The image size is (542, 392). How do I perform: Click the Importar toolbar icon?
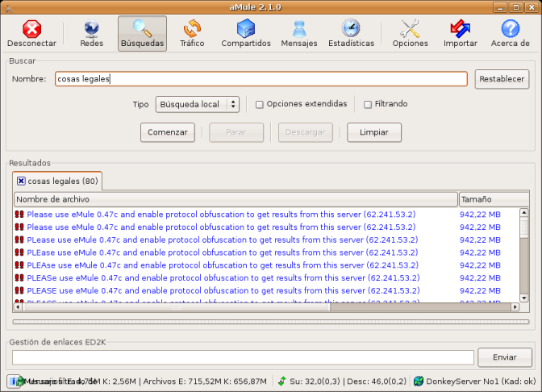coord(461,33)
